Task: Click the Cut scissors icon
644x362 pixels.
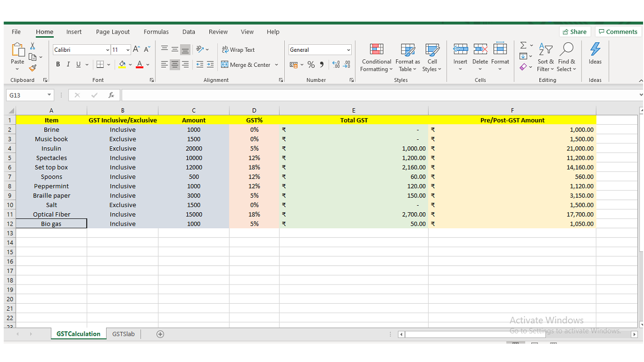Action: (x=33, y=46)
